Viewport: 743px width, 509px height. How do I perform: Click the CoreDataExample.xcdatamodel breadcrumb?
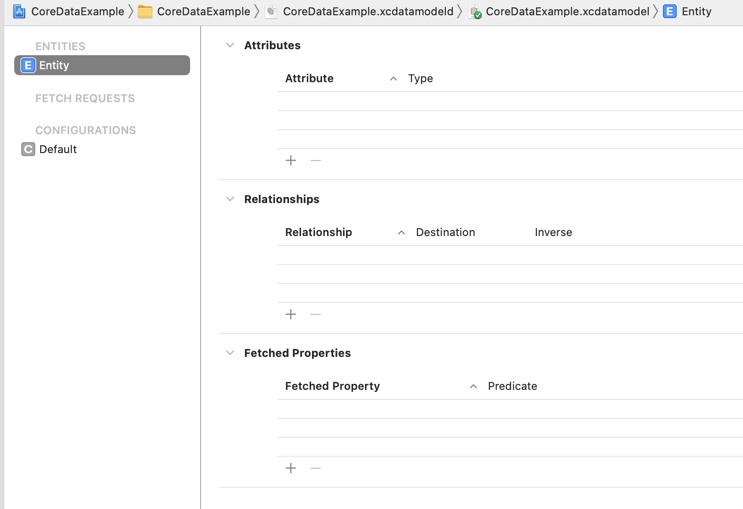[x=566, y=11]
